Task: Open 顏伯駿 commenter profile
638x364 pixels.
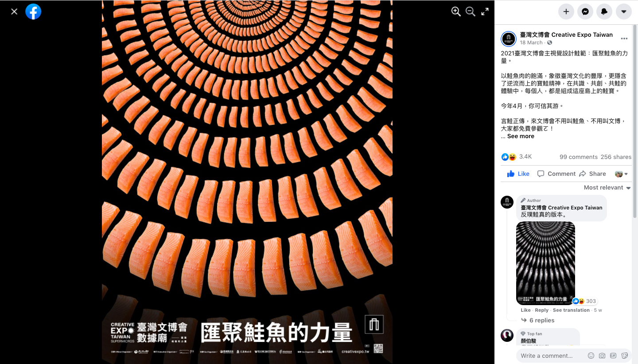Action: coord(528,341)
